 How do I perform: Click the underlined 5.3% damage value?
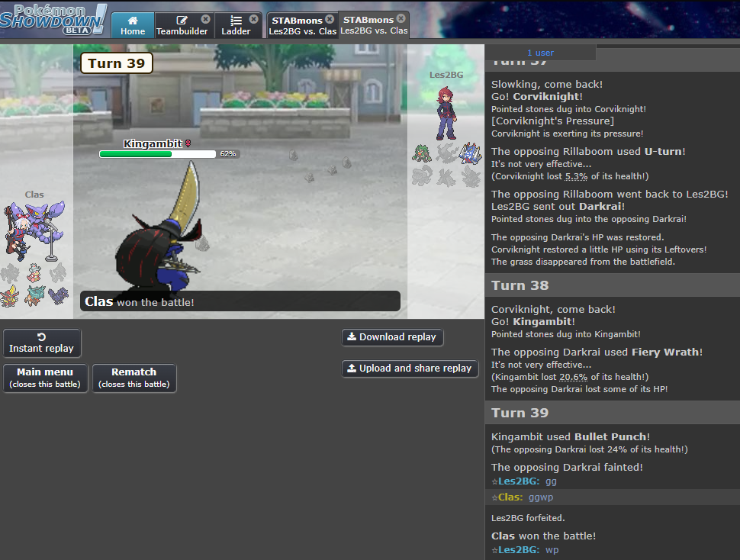[x=576, y=176]
